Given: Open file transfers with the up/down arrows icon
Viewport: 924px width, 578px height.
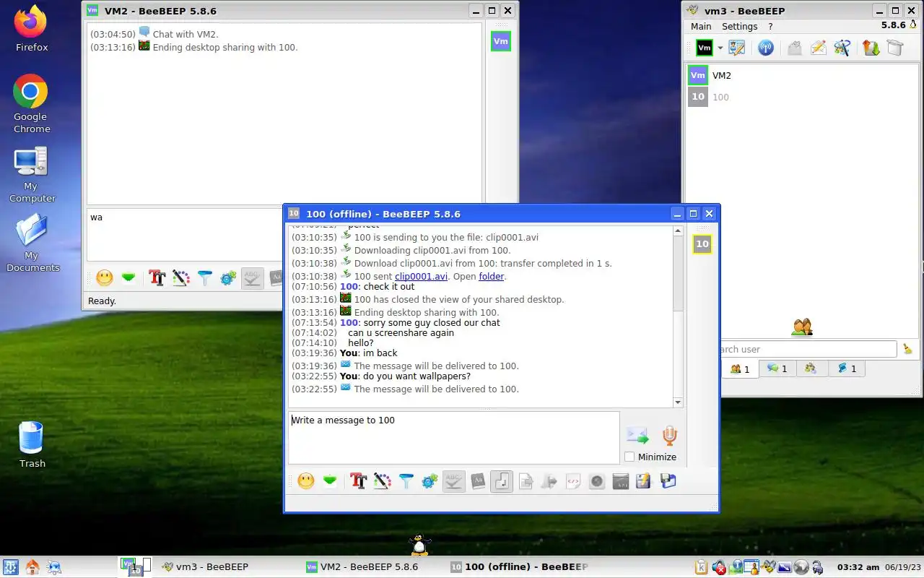Looking at the screenshot, I should coord(871,48).
